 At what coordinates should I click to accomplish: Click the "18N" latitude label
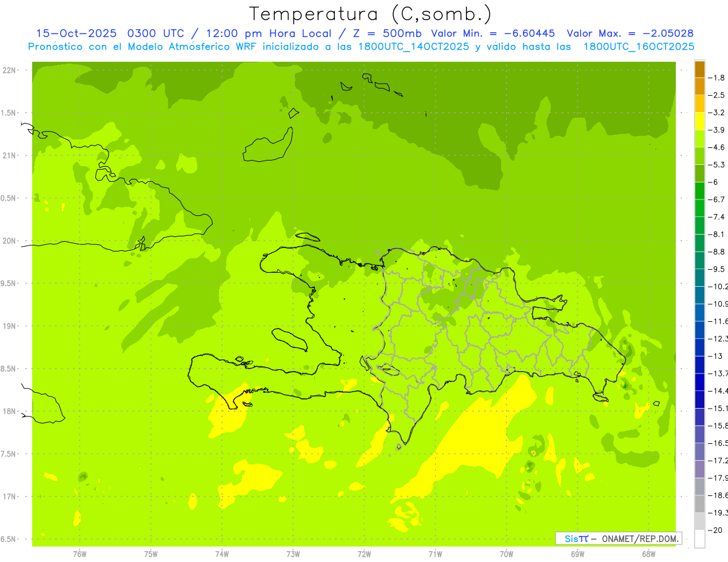coord(9,412)
